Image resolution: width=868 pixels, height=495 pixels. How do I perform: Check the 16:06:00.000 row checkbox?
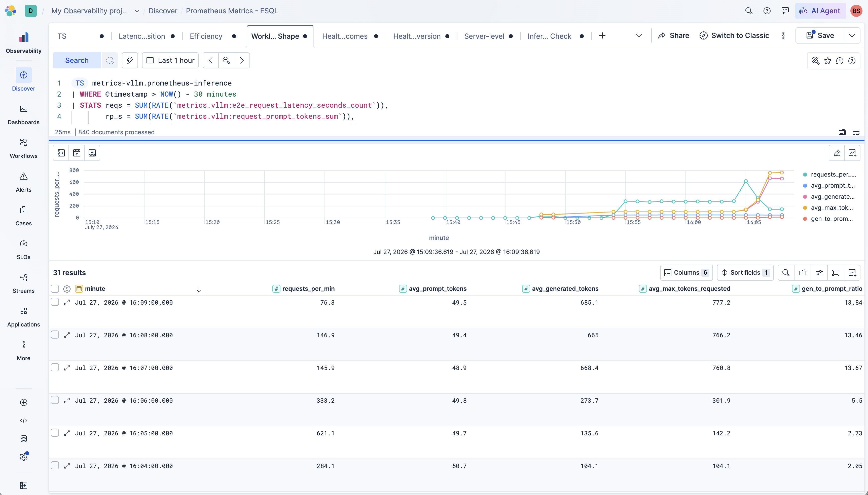tap(55, 400)
